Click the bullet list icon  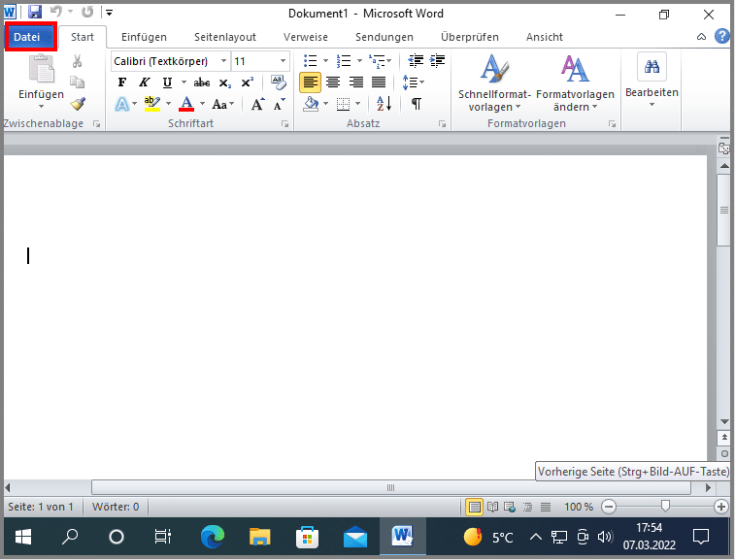click(311, 61)
